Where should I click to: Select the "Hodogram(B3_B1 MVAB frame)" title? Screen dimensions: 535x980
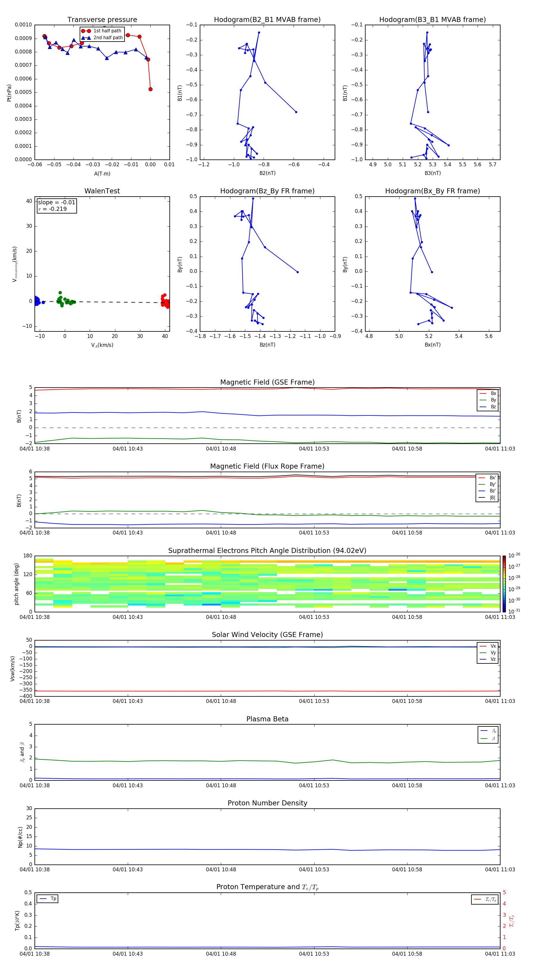[432, 20]
